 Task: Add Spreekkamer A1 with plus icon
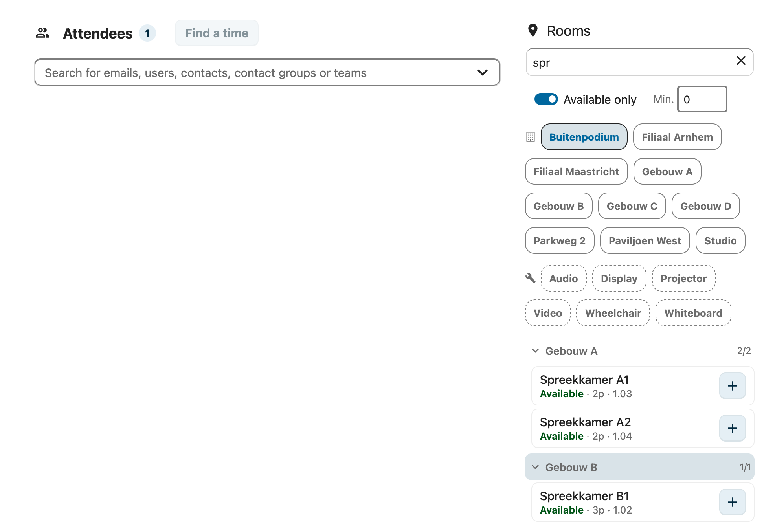tap(732, 386)
